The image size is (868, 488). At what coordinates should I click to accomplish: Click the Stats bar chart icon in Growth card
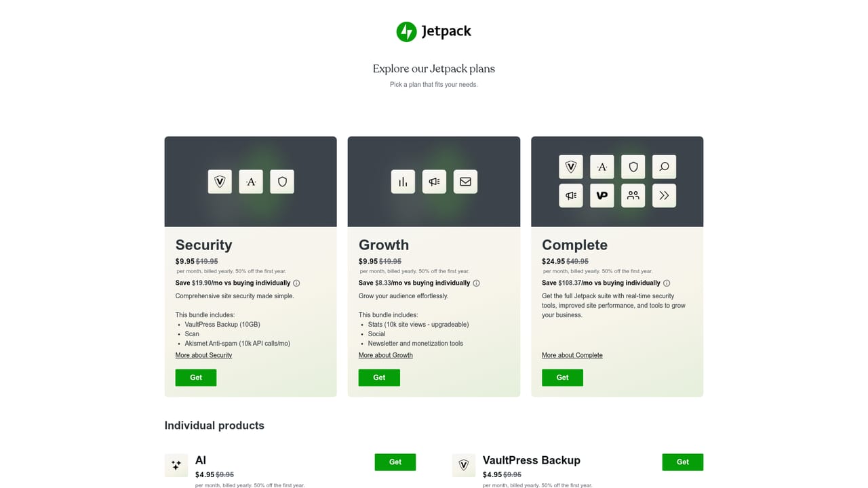[403, 182]
